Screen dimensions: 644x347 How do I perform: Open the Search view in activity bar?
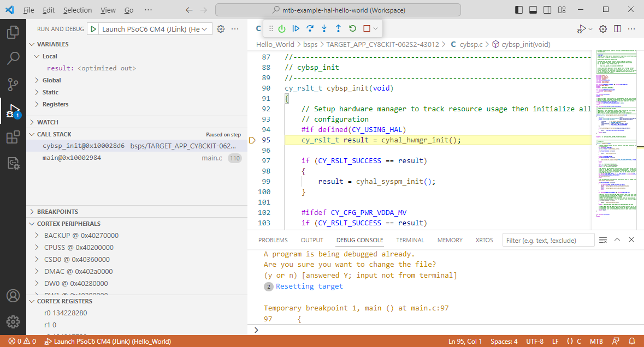click(13, 58)
